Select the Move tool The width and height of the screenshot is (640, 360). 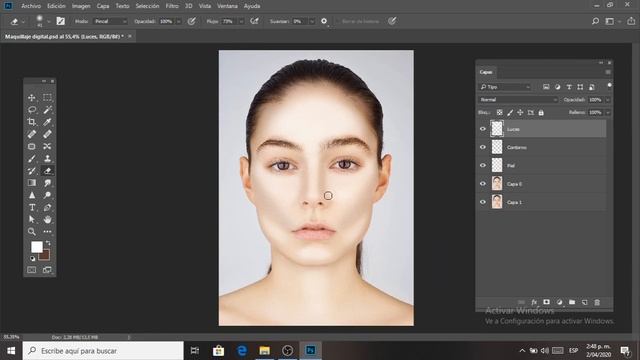pyautogui.click(x=31, y=98)
